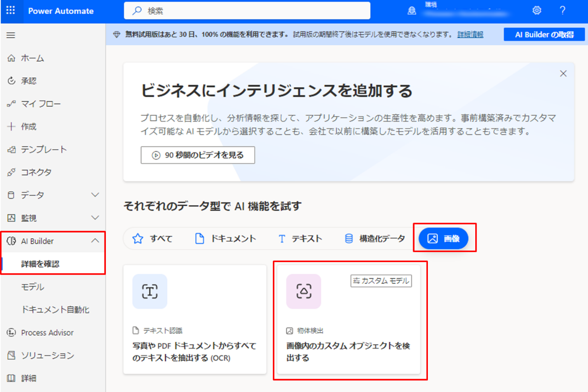The width and height of the screenshot is (588, 392).
Task: Close the intelligence banner with X
Action: click(563, 74)
